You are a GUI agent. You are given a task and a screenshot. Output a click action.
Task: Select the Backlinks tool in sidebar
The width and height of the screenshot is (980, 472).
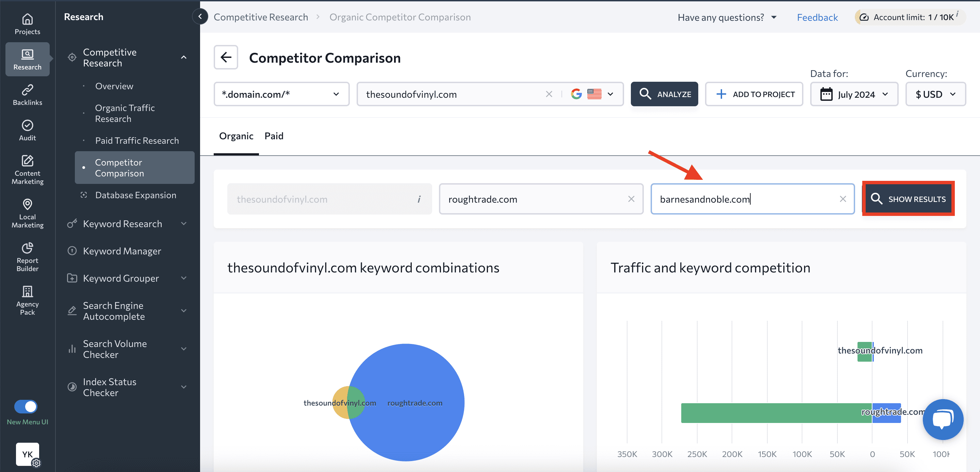(x=27, y=95)
